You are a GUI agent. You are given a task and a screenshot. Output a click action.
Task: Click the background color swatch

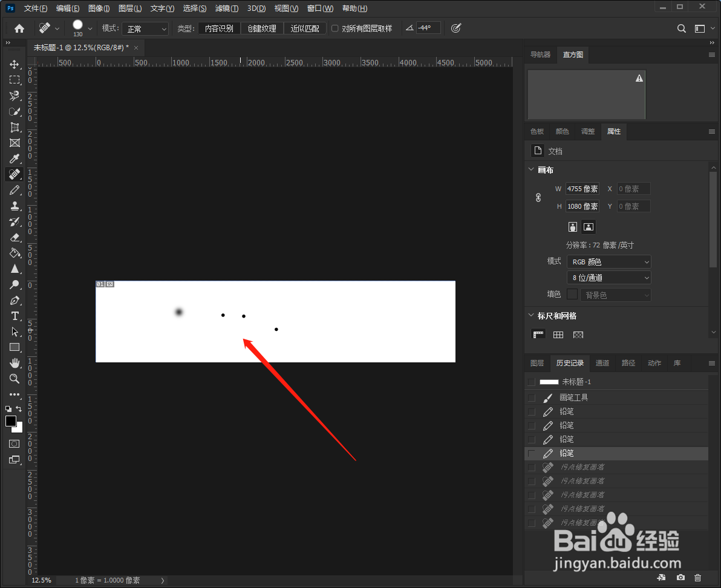[19, 430]
